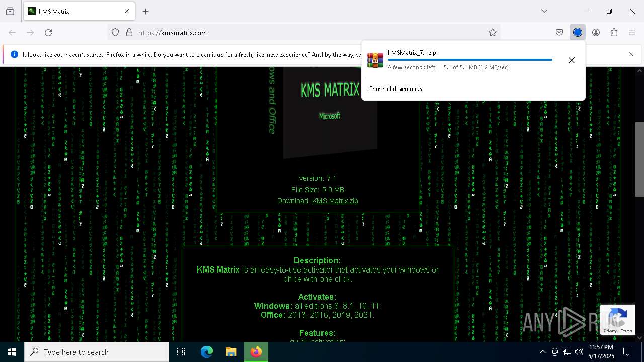Click the taskbar search box
The width and height of the screenshot is (644, 362).
[x=97, y=352]
